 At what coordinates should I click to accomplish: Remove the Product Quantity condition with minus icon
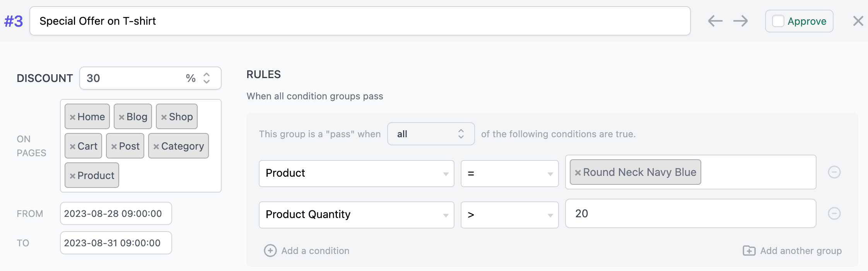click(834, 213)
